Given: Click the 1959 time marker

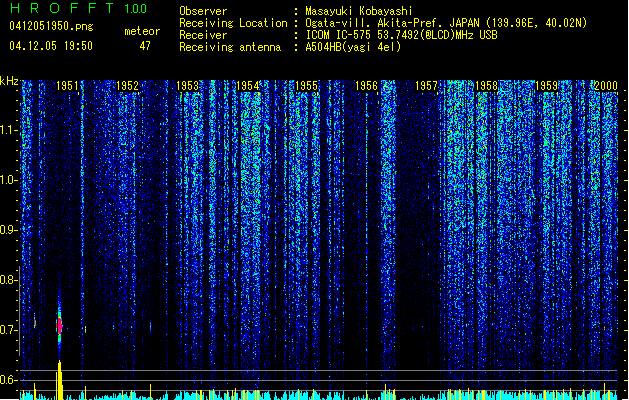Looking at the screenshot, I should coord(546,86).
